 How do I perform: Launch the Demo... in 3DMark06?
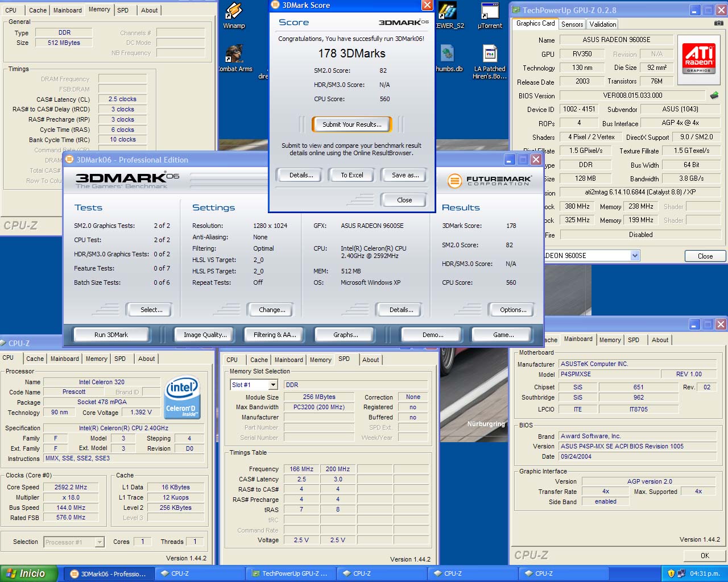pos(433,335)
